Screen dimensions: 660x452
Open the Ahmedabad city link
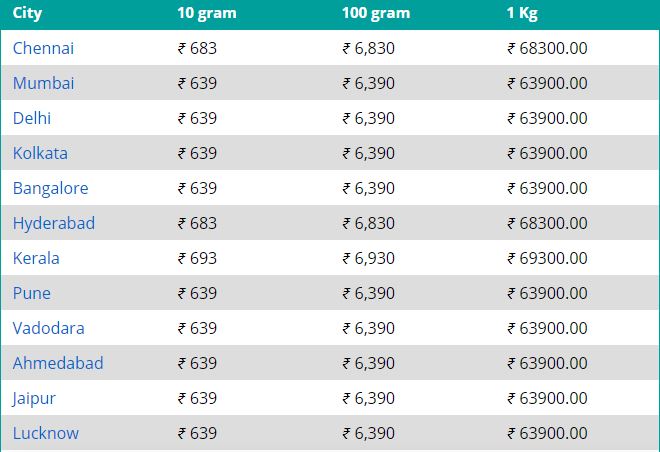[58, 363]
